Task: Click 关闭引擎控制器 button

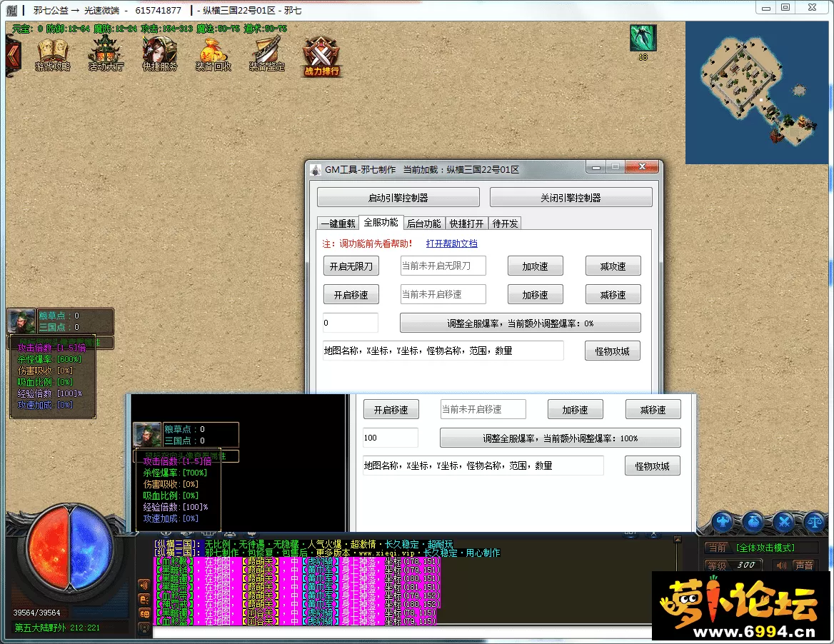Action: [571, 197]
